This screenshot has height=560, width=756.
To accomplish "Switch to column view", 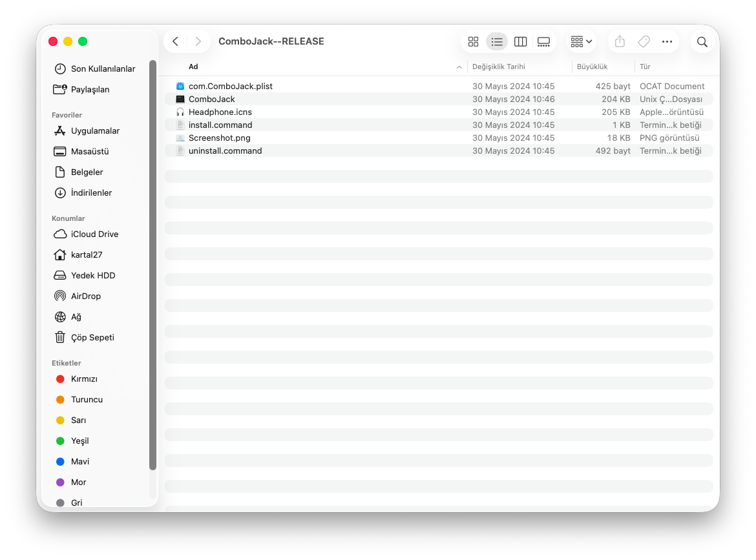I will coord(520,42).
